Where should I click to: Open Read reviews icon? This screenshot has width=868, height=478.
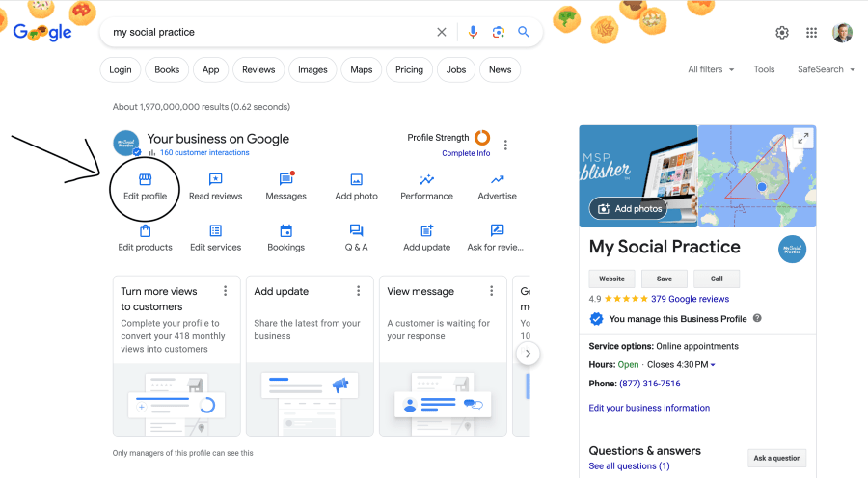click(215, 179)
